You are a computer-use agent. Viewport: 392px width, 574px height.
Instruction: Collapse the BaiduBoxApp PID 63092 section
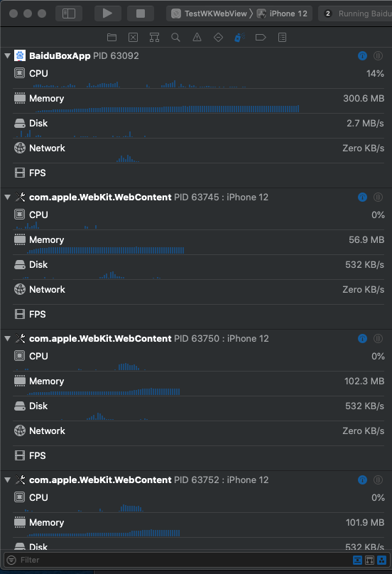click(7, 56)
